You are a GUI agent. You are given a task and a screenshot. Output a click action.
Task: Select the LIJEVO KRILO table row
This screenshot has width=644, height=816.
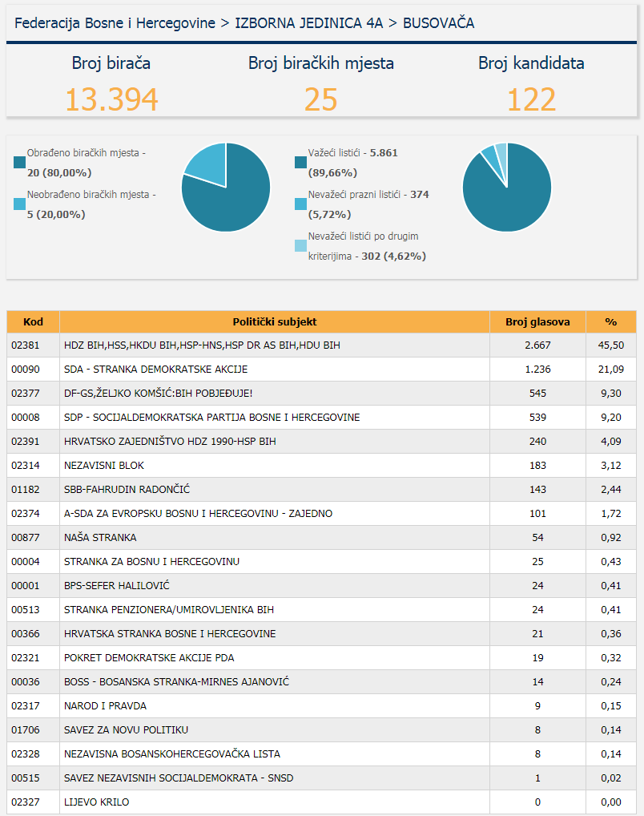coord(96,802)
